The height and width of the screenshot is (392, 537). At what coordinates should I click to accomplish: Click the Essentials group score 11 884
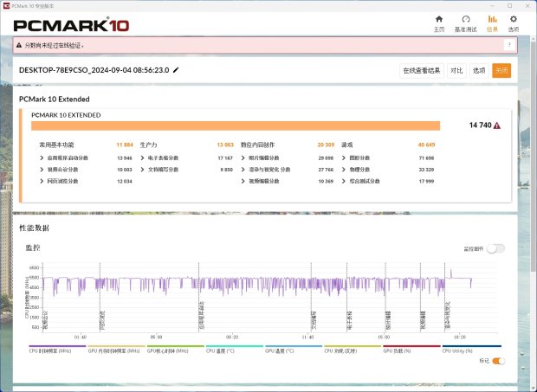click(125, 145)
